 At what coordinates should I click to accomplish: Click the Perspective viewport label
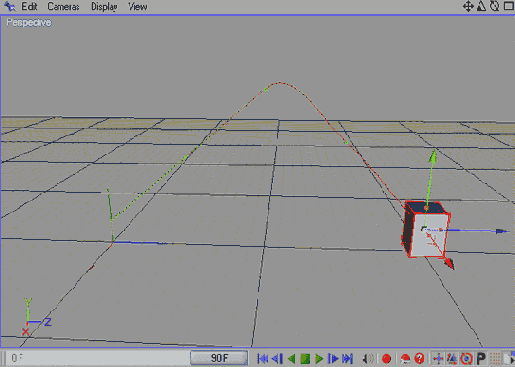tap(29, 22)
